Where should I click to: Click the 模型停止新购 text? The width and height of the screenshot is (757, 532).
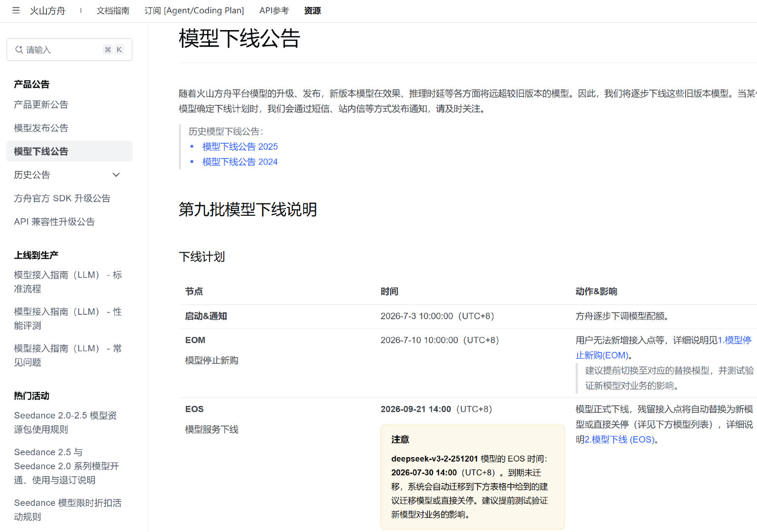click(211, 361)
